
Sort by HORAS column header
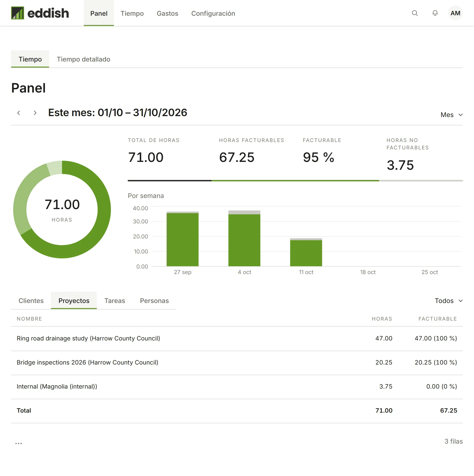click(382, 319)
